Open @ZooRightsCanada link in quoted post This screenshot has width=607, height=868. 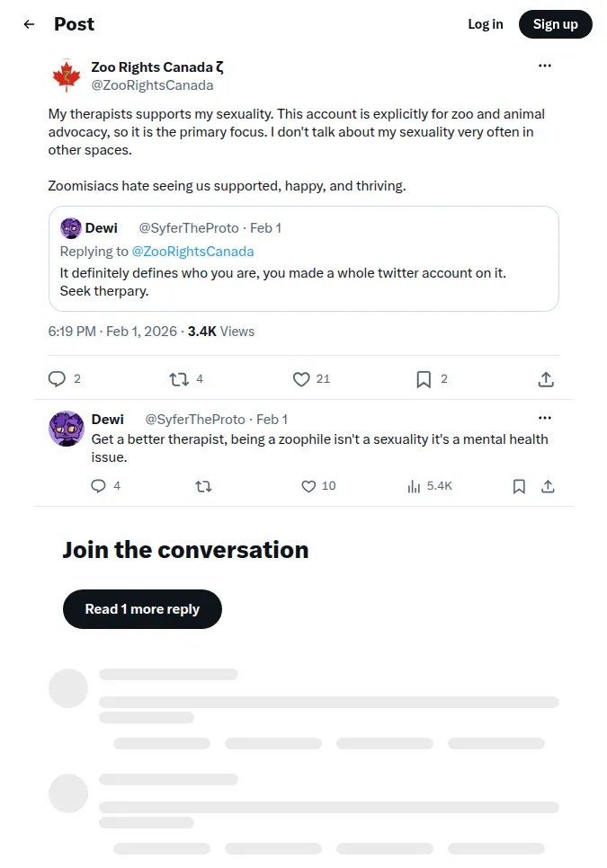192,252
